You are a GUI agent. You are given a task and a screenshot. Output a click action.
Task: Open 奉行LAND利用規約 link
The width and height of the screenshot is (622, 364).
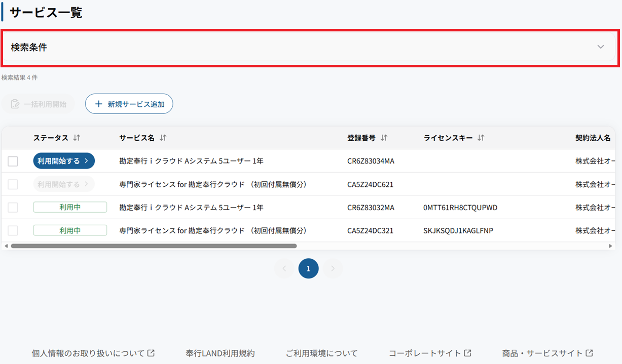(221, 353)
